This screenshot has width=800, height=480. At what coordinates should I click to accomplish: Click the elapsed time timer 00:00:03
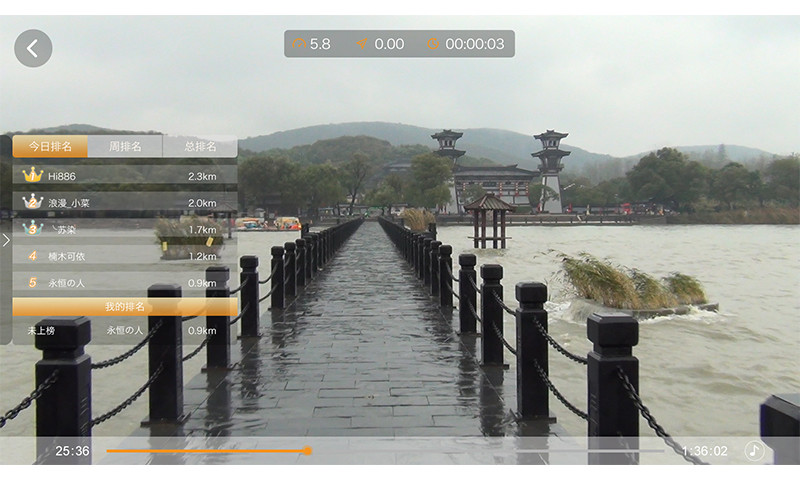[474, 44]
